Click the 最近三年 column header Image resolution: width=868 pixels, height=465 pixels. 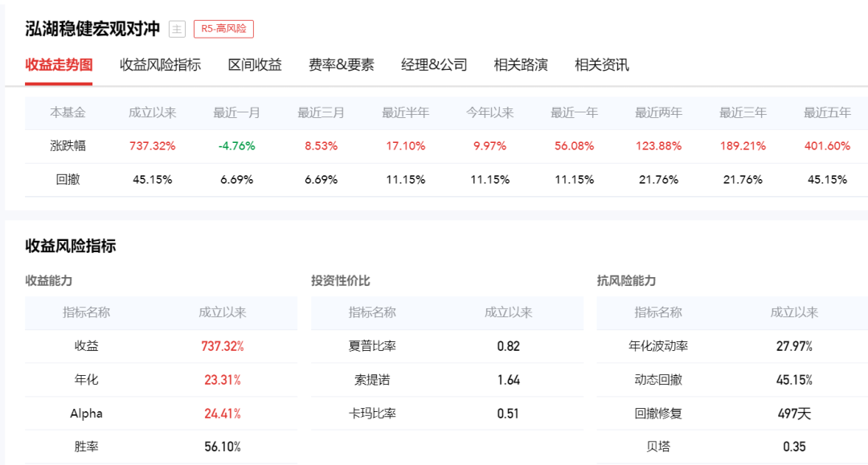tap(743, 112)
